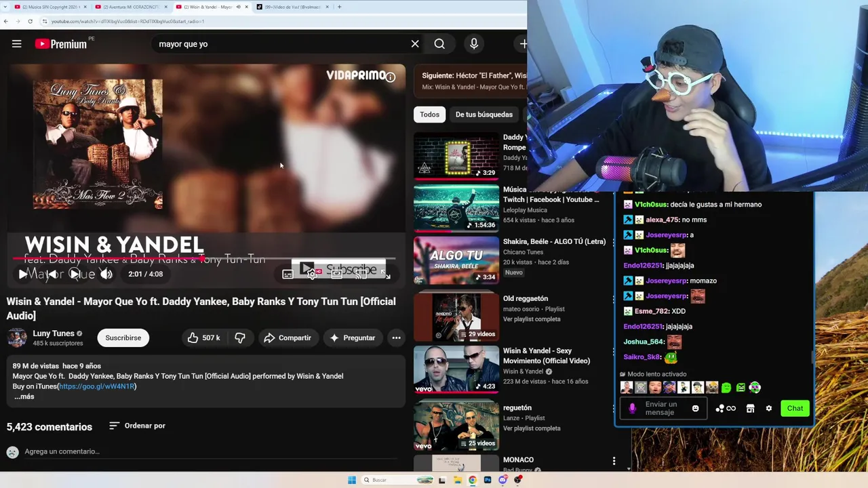Open the Luny Tunes channel avatar
This screenshot has height=488, width=868.
[17, 338]
